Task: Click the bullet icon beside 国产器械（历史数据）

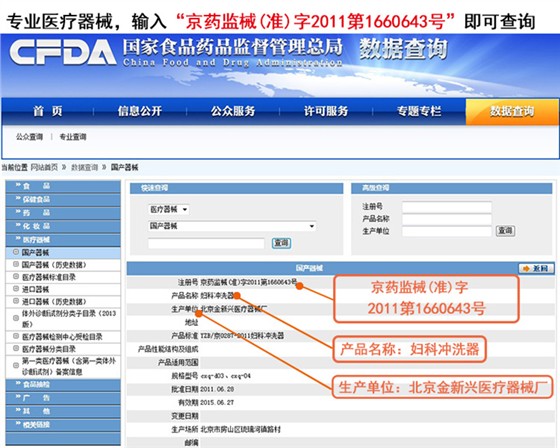Action: (x=16, y=264)
